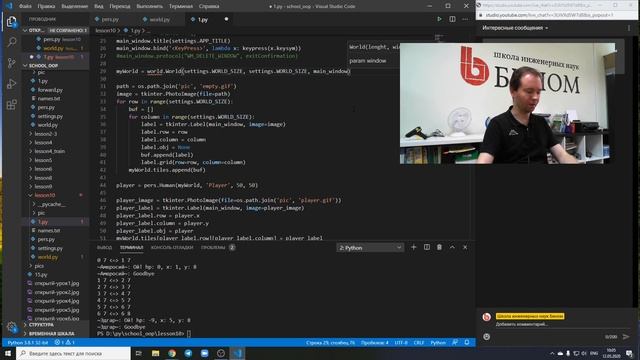Open the Manage gear at activity bar bottom

point(11,327)
